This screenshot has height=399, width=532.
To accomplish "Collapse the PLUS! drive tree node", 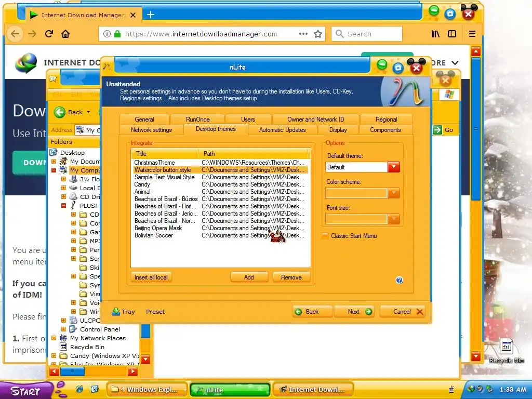I will 63,205.
